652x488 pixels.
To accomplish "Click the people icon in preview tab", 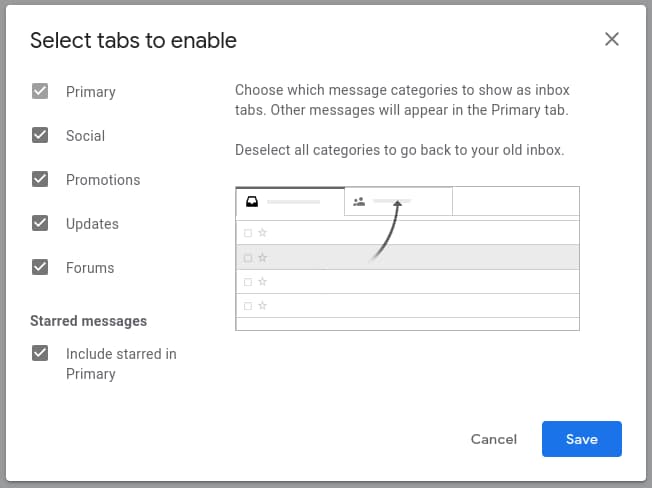I will click(x=359, y=202).
